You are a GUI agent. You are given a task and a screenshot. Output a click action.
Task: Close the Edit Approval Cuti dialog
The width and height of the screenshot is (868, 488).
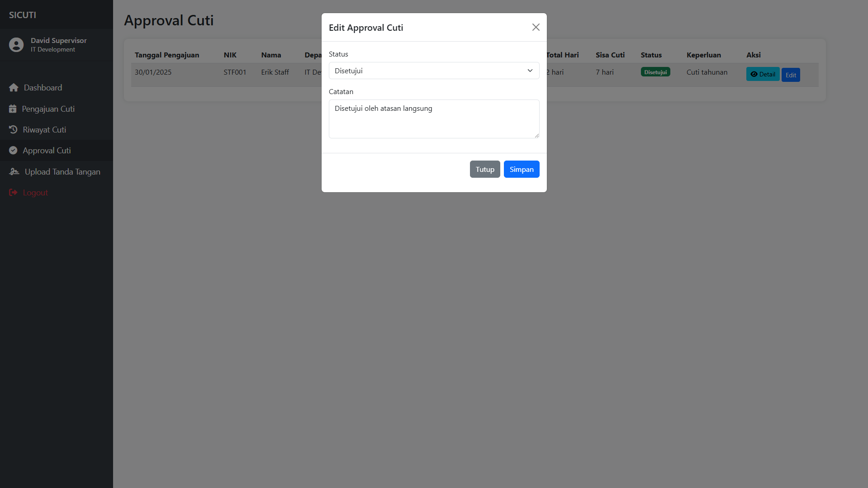pyautogui.click(x=536, y=27)
